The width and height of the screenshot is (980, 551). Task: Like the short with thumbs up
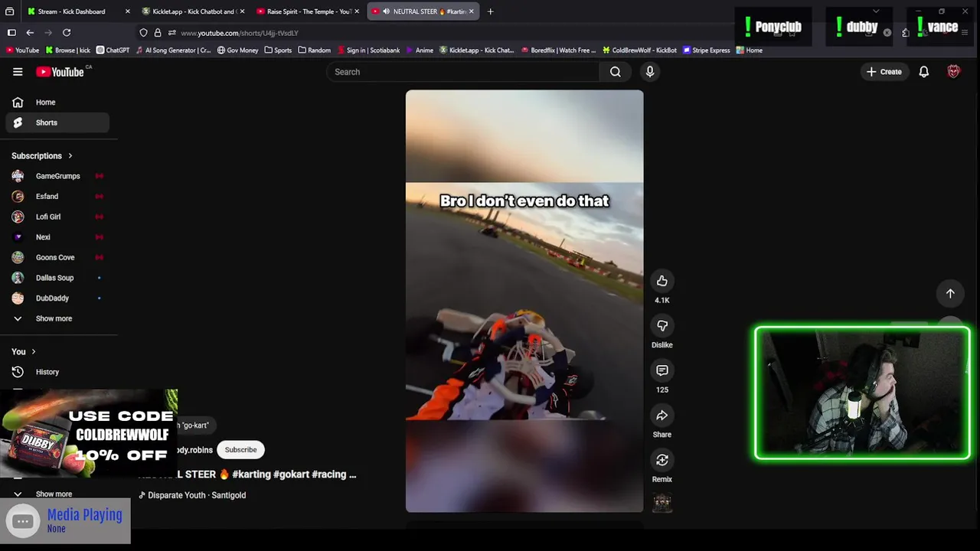[662, 281]
